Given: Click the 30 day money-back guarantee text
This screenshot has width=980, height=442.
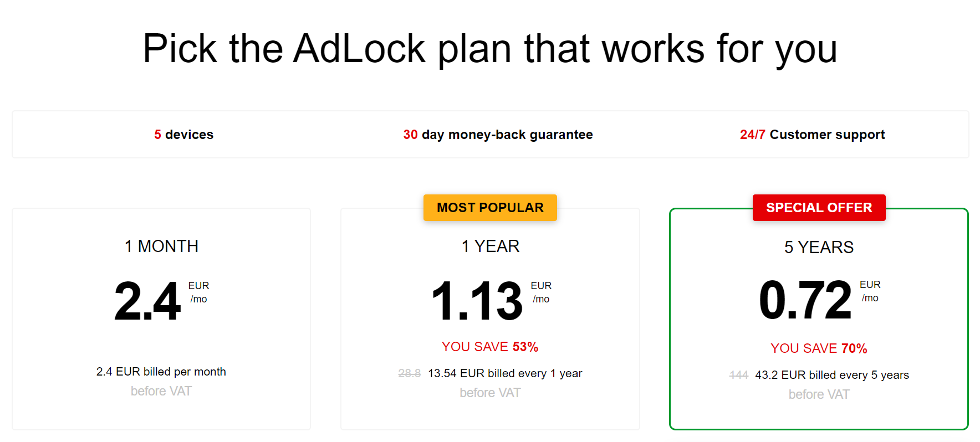Looking at the screenshot, I should pos(498,135).
